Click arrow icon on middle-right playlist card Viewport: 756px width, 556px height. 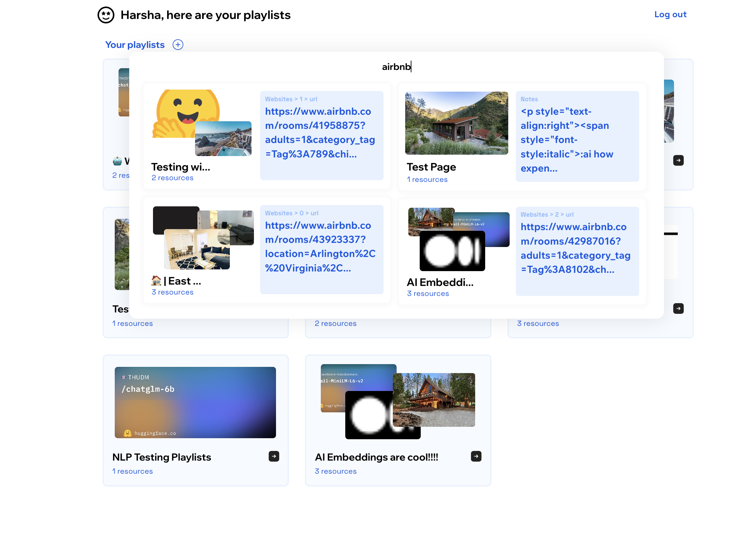(x=678, y=309)
